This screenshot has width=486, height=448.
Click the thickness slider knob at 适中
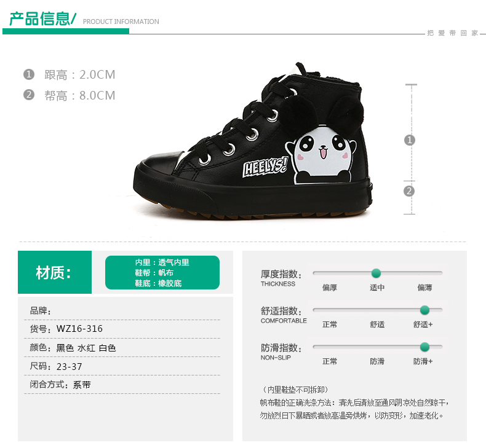coord(376,273)
